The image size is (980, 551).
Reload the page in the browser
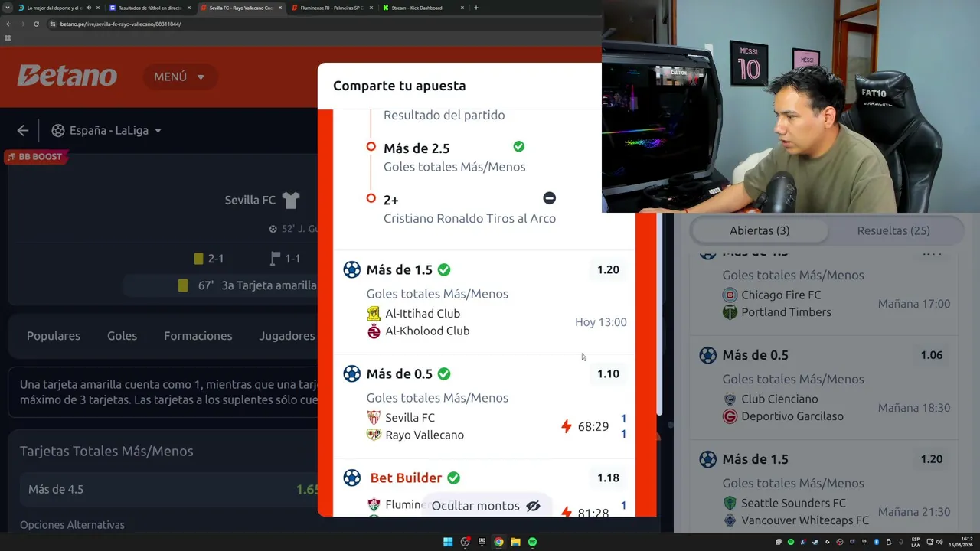click(36, 24)
